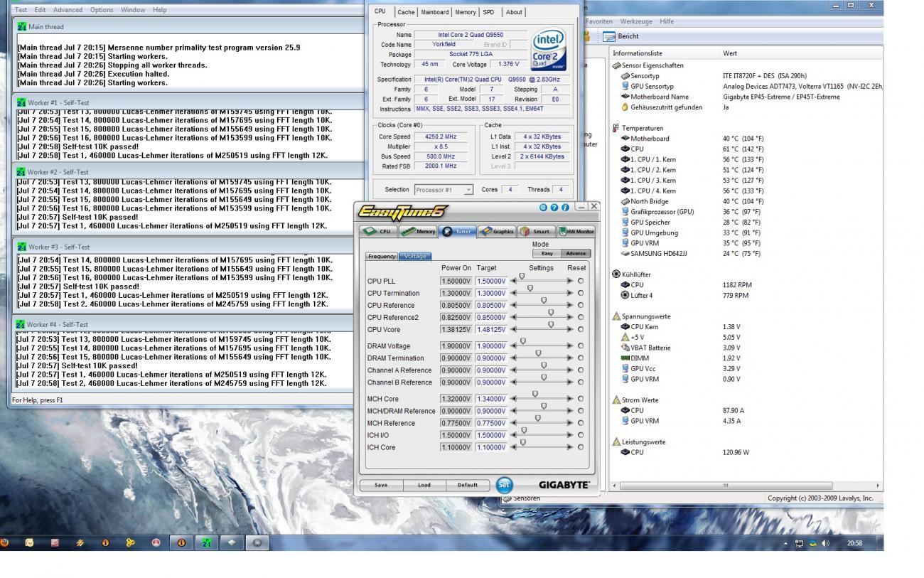
Task: Click the CPU Vcore Target voltage field
Action: [x=491, y=329]
